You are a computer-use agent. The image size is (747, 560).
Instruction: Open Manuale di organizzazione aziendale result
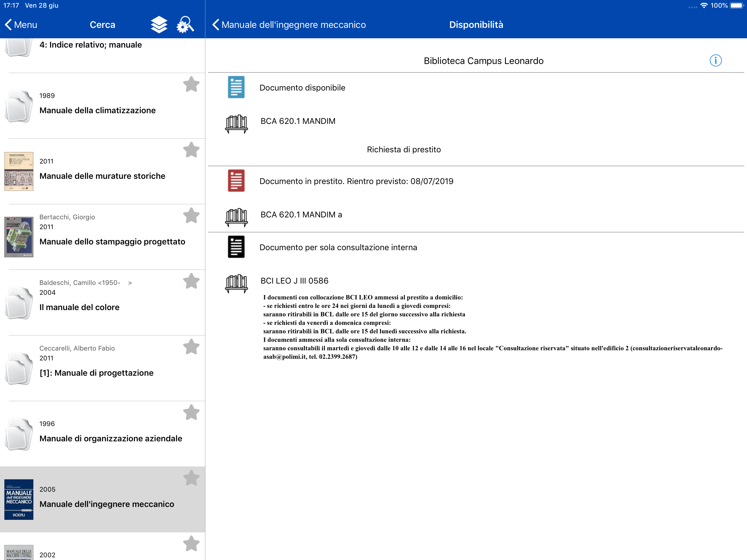(111, 438)
